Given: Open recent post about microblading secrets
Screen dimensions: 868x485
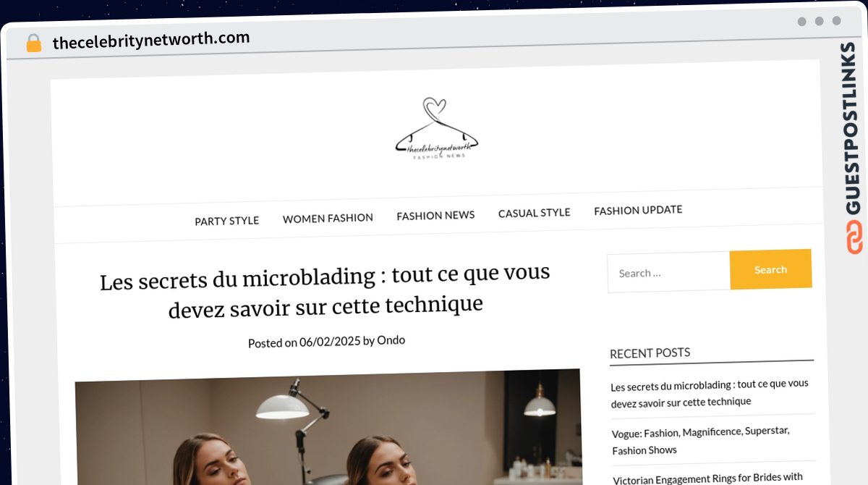Looking at the screenshot, I should point(710,392).
